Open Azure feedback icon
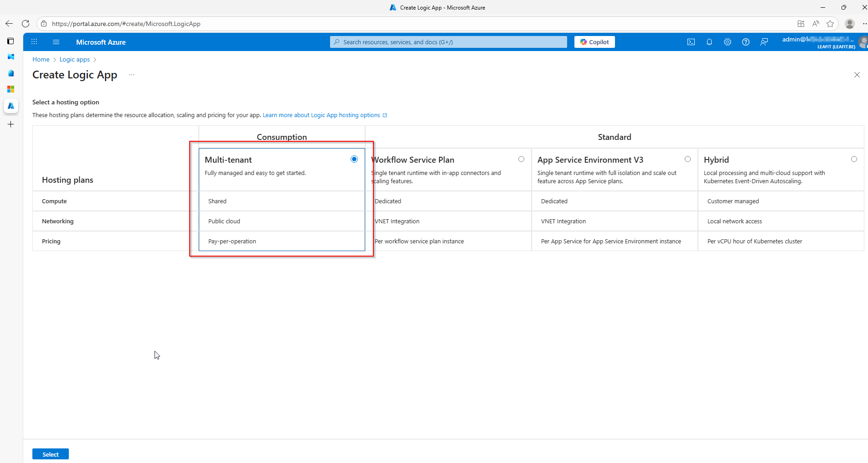Viewport: 868px width, 463px height. [x=764, y=42]
